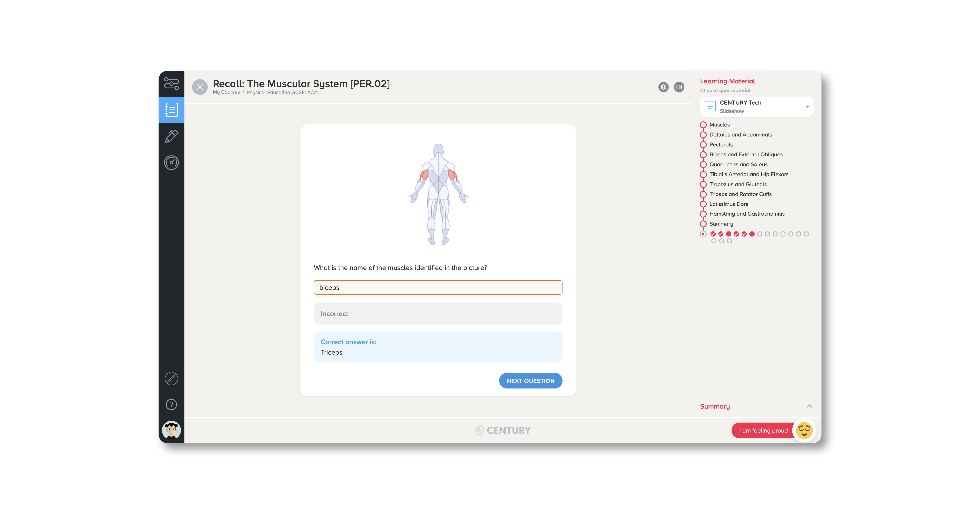Click the Correct answer Triceps feedback box
980x514 pixels.
[438, 347]
